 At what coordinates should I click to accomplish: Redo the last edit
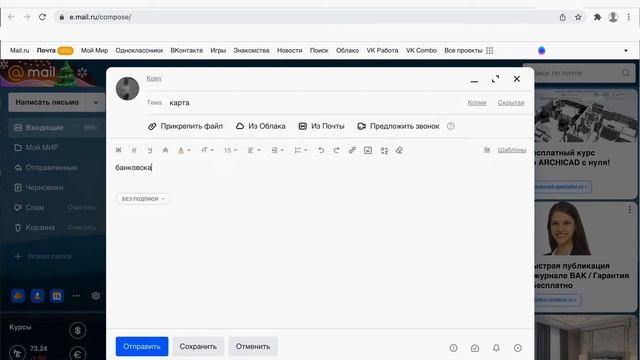click(x=336, y=150)
